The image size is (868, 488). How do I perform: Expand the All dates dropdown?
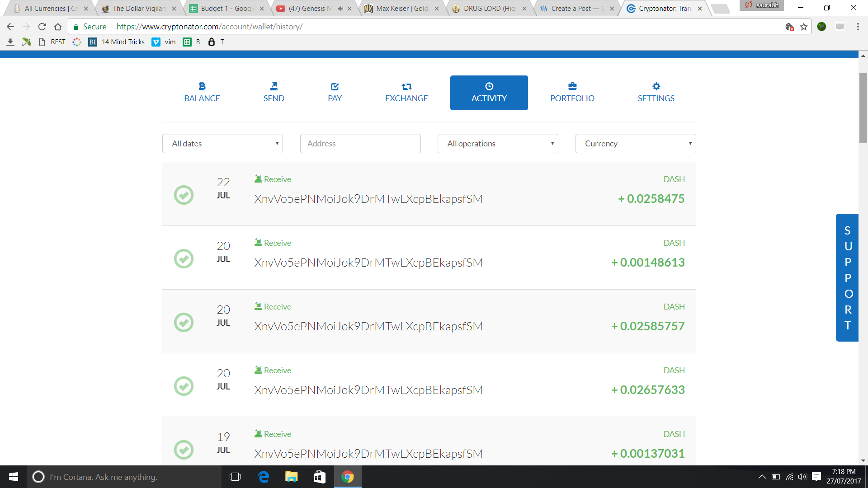tap(222, 143)
